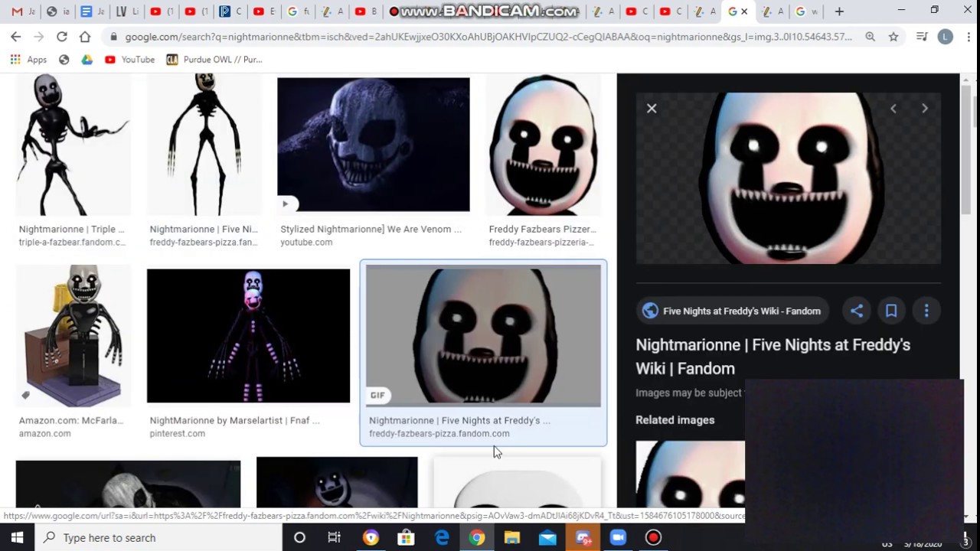Screen dimensions: 980x551
Task: Open Five Nights at Freddy's Wiki source chip
Action: click(x=733, y=311)
